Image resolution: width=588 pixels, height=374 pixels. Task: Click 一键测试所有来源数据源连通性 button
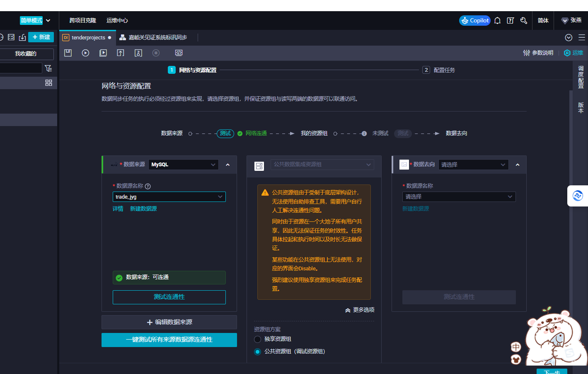169,340
